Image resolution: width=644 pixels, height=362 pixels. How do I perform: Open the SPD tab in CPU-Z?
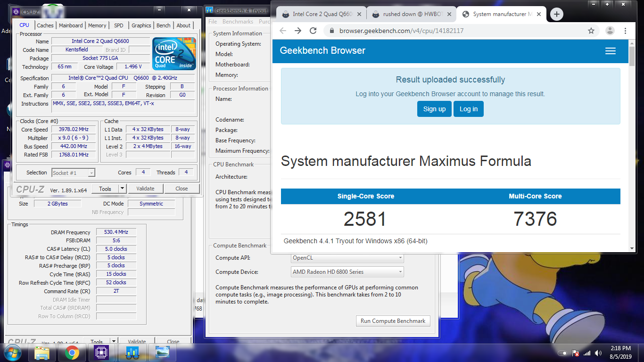[119, 25]
